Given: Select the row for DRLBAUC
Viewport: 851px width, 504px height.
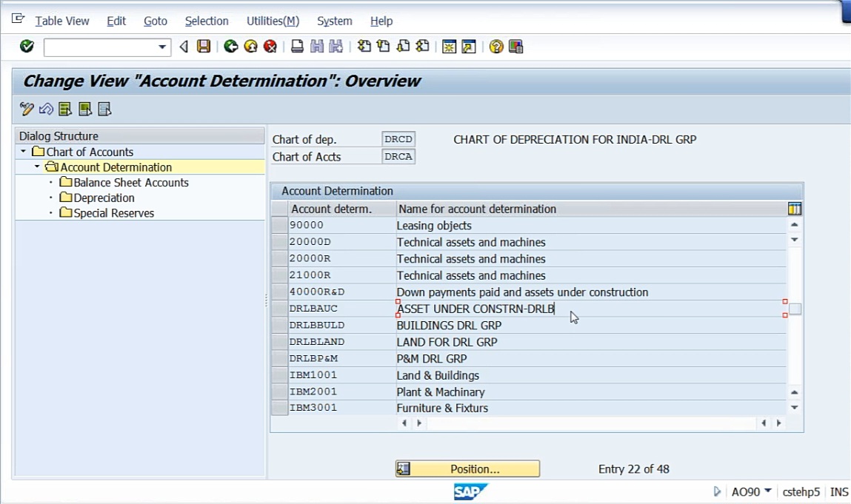Looking at the screenshot, I should (279, 309).
